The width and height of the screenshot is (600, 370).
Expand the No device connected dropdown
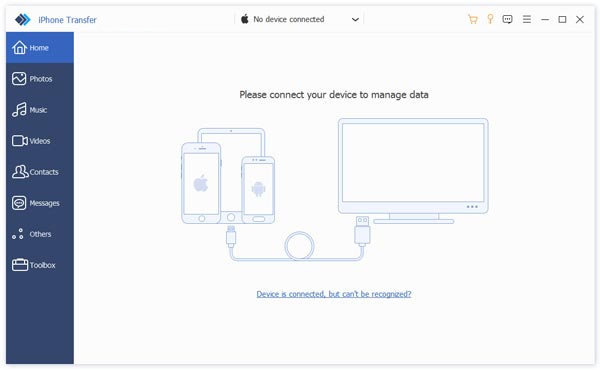(x=299, y=19)
